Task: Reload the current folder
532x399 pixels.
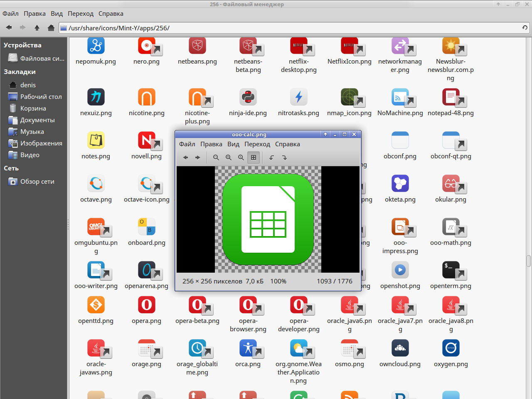Action: tap(525, 28)
